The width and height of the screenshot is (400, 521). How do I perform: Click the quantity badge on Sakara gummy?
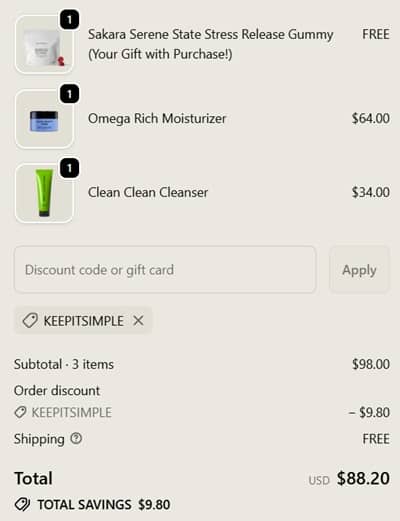pyautogui.click(x=69, y=20)
